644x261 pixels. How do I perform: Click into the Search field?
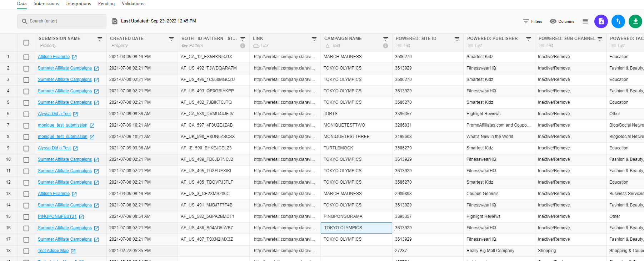pyautogui.click(x=62, y=21)
